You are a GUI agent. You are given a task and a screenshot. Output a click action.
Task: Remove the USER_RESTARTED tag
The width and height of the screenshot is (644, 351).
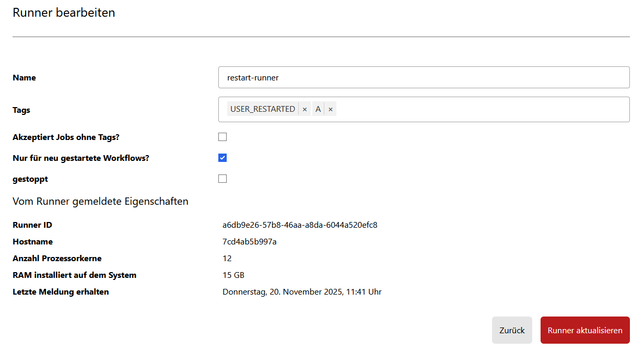click(305, 109)
